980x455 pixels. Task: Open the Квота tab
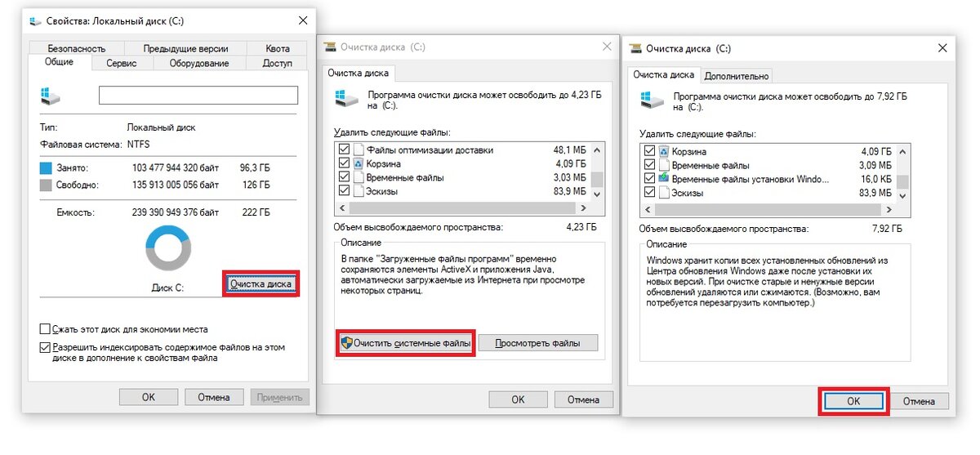278,48
